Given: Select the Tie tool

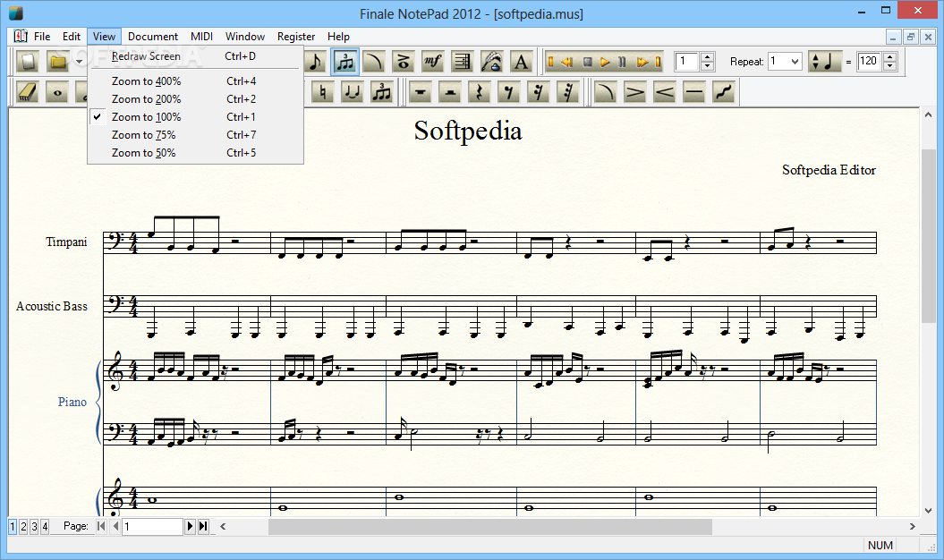Looking at the screenshot, I should [353, 92].
